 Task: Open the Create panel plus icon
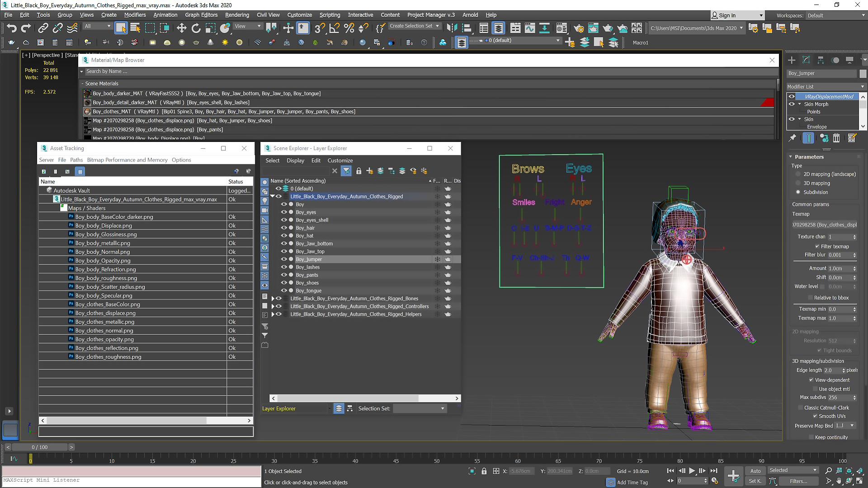(792, 60)
